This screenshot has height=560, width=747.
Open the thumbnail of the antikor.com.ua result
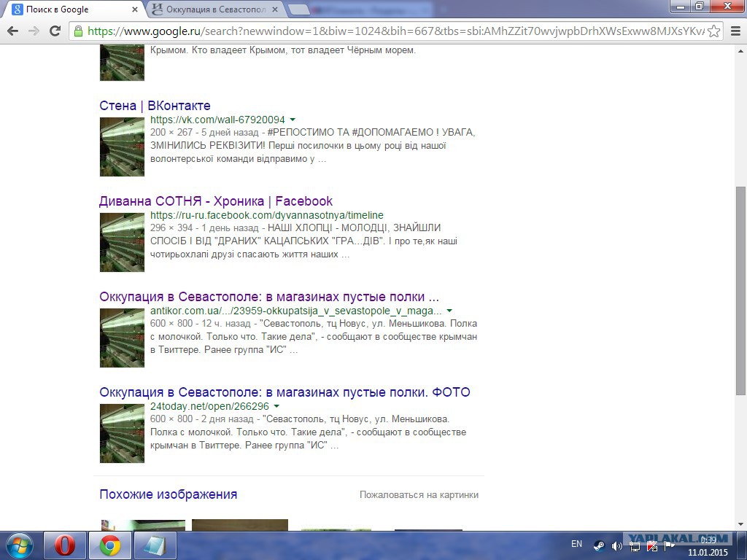tap(122, 338)
